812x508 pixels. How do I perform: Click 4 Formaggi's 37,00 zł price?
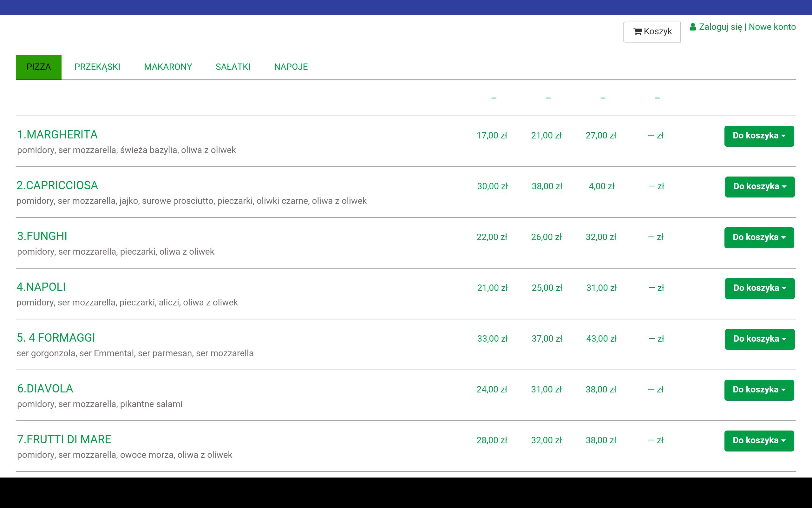click(547, 338)
